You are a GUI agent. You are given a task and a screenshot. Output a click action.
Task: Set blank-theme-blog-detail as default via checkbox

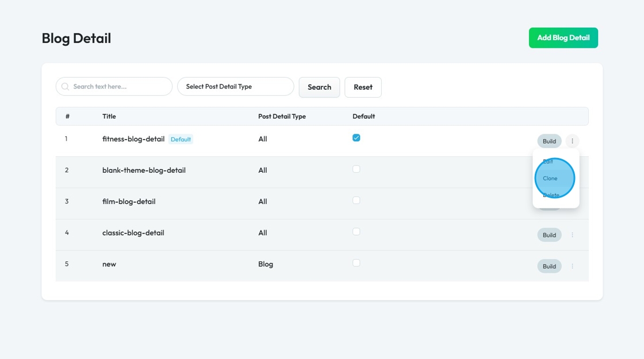coord(356,169)
